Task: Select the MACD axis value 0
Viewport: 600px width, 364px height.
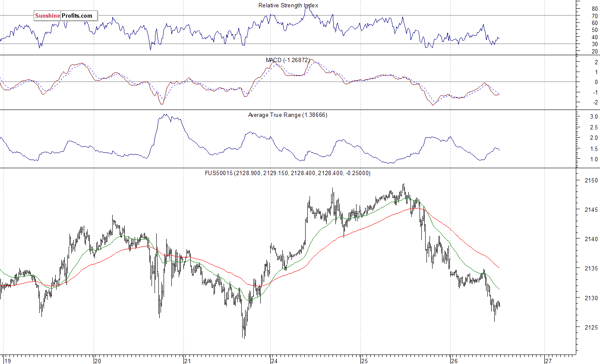Action: [x=596, y=82]
